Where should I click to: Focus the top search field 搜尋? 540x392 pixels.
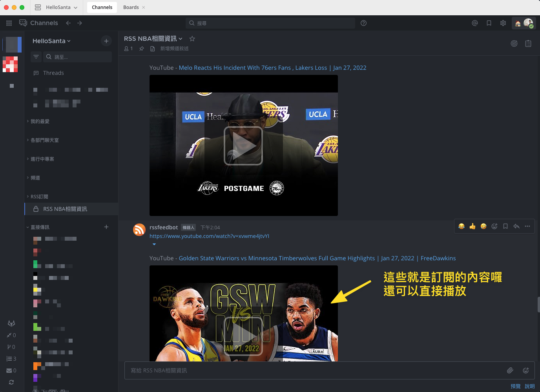270,23
